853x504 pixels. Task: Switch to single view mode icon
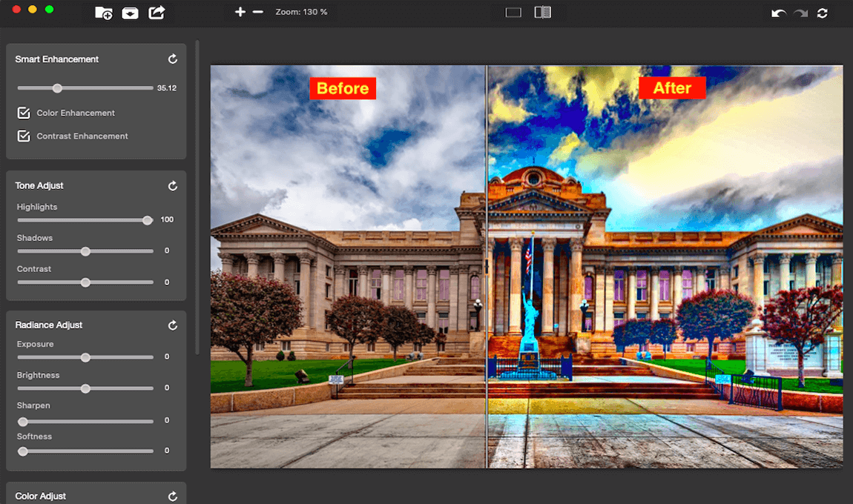513,12
